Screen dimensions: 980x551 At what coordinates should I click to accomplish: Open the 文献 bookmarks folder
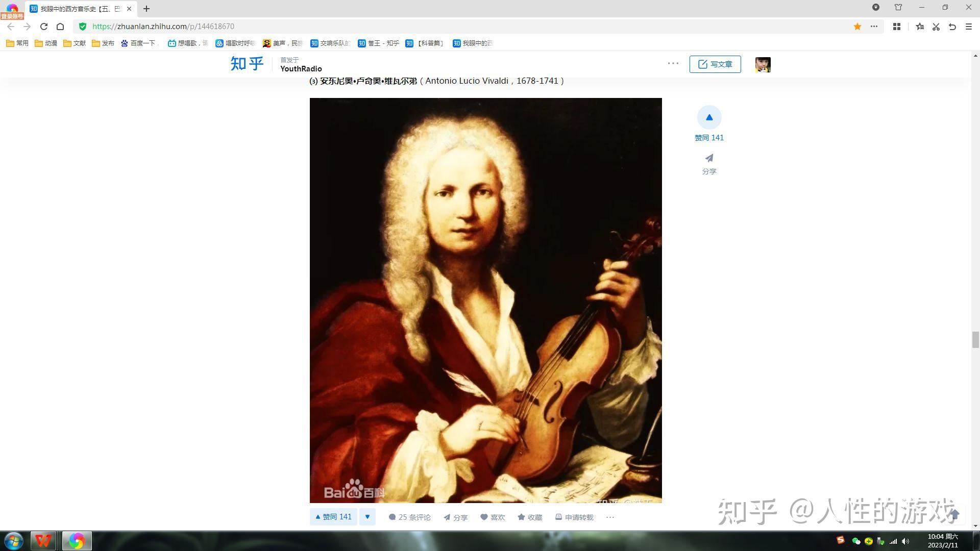click(75, 43)
